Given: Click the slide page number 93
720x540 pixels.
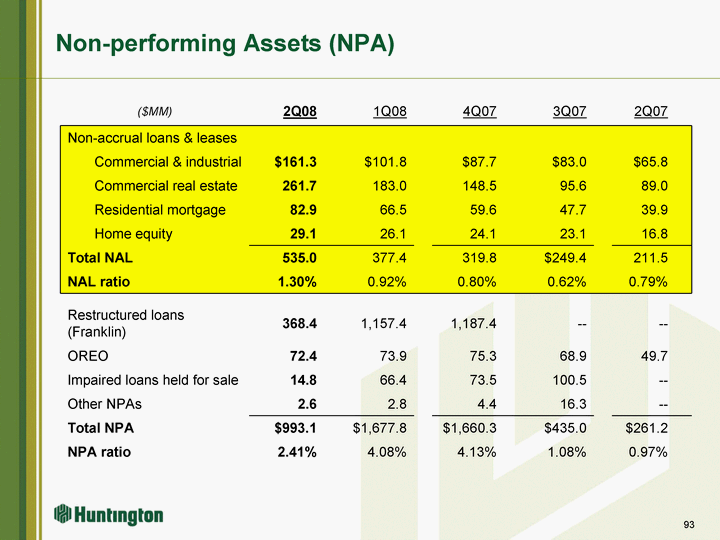Looking at the screenshot, I should coord(688,526).
